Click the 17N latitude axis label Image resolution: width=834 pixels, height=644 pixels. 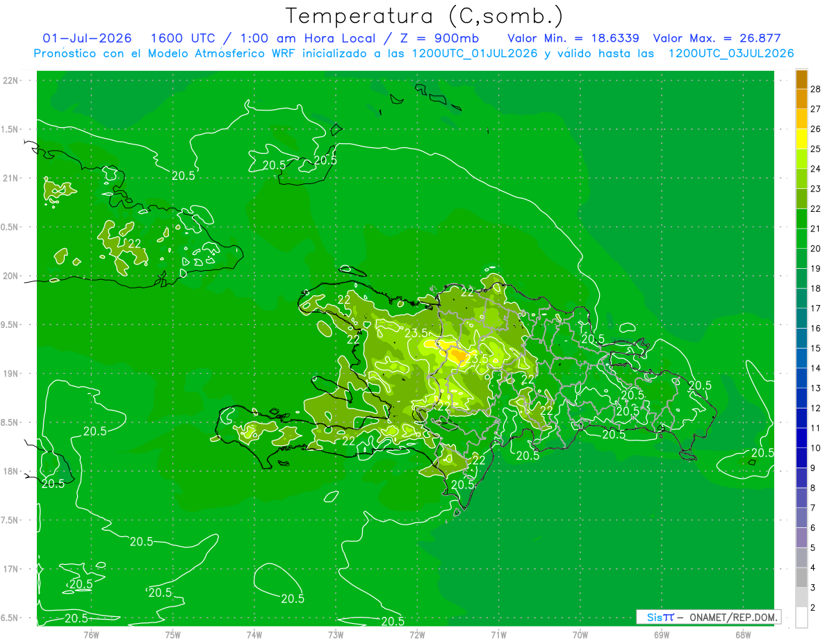11,570
